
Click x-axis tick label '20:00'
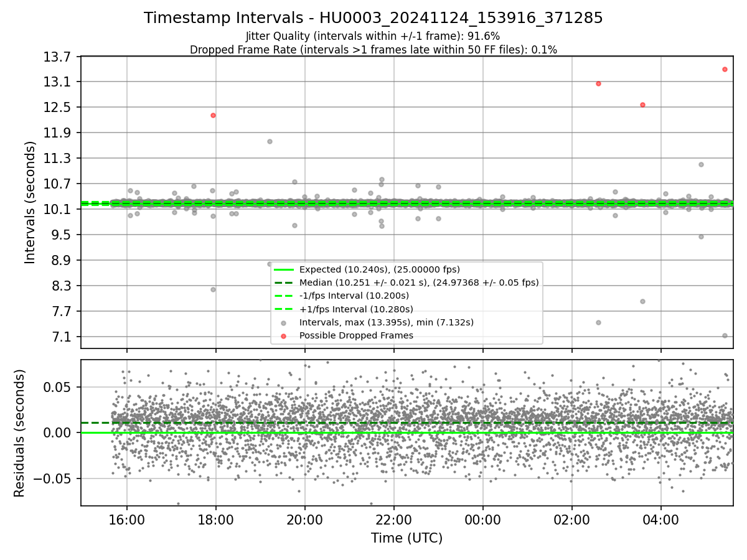305,520
